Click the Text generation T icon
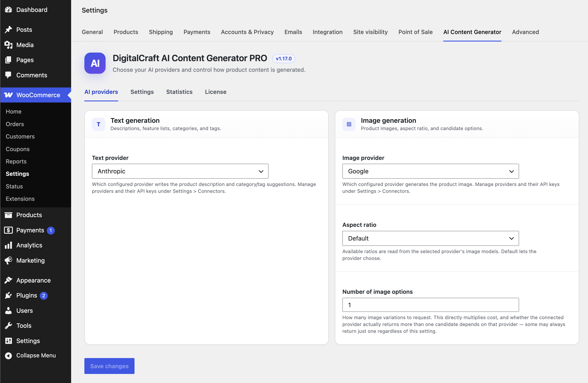 coord(98,124)
